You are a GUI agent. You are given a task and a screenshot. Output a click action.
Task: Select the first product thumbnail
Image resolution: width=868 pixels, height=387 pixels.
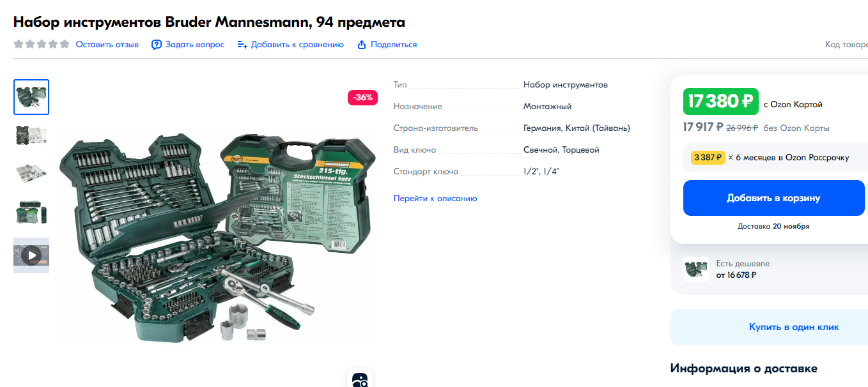[31, 97]
